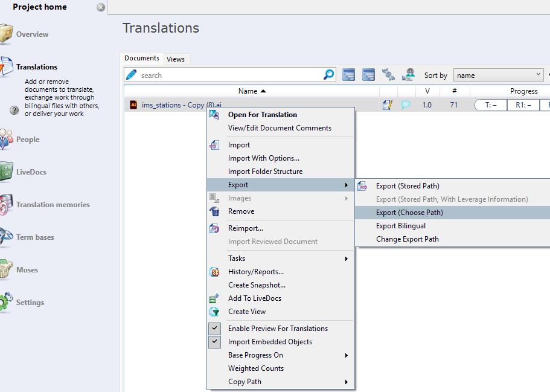Image resolution: width=550 pixels, height=392 pixels.
Task: Click the T: progress indicator
Action: (x=491, y=105)
